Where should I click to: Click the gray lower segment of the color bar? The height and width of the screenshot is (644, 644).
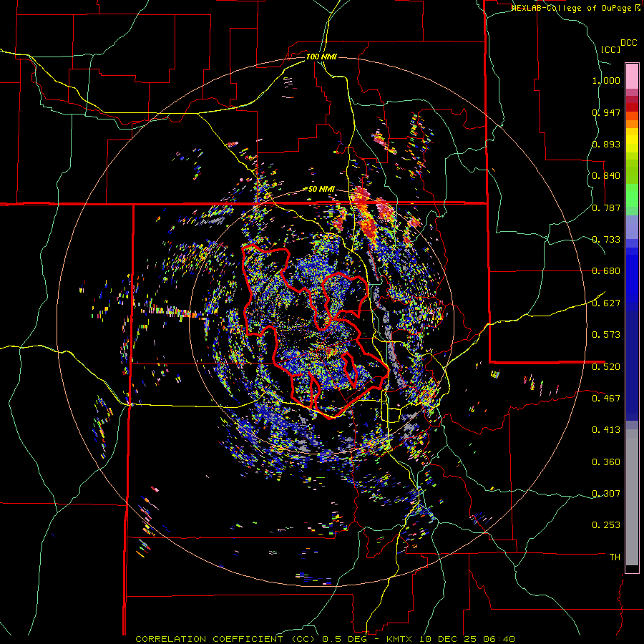point(632,497)
